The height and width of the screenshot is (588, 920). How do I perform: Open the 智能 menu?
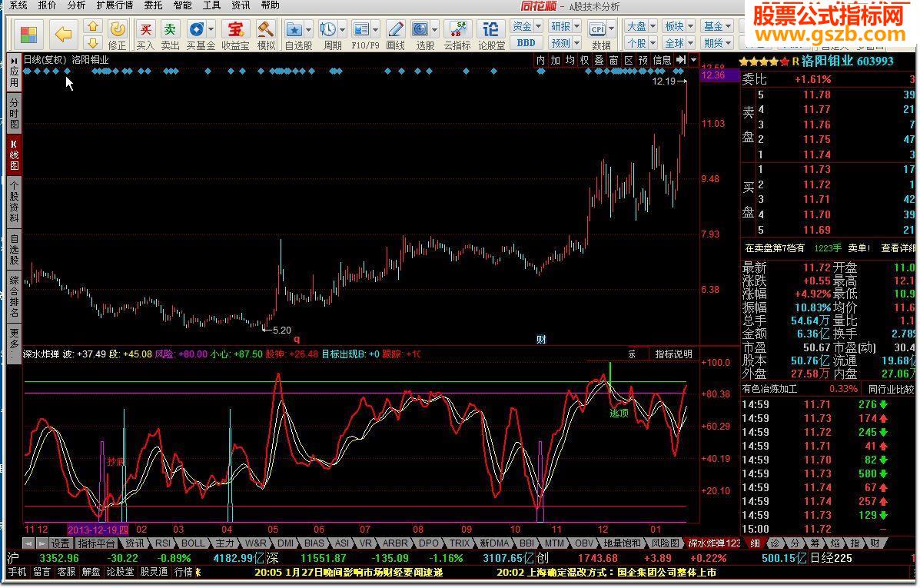tap(182, 5)
